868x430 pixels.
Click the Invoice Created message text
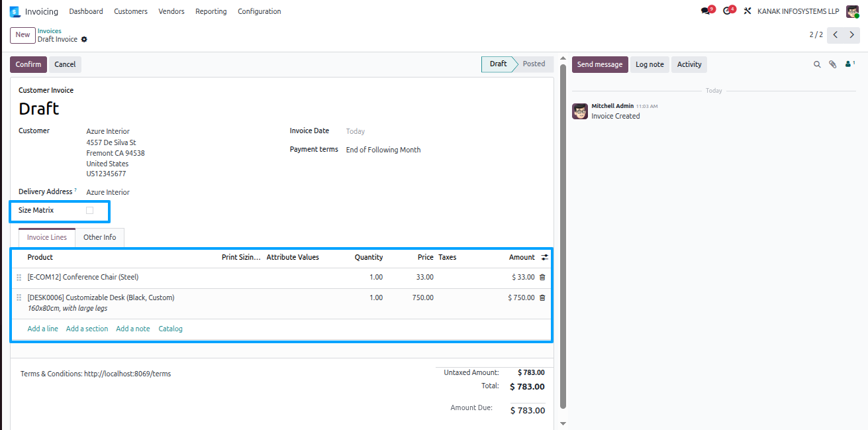(x=616, y=116)
